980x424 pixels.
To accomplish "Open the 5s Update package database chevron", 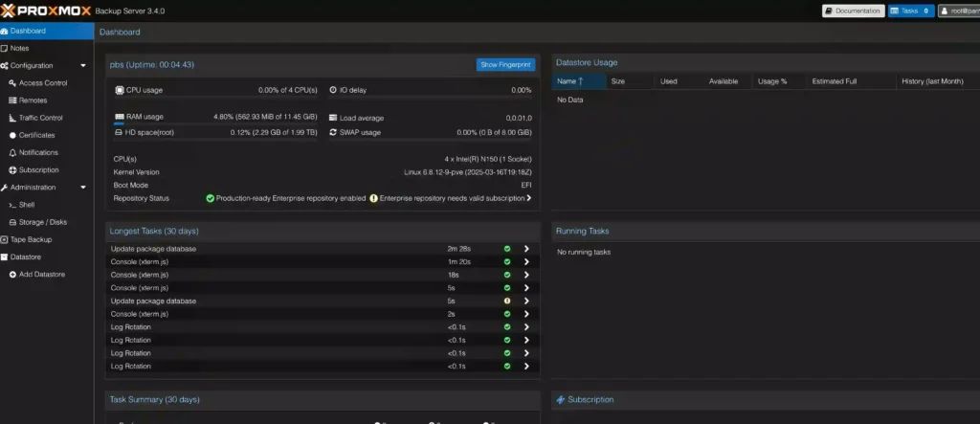I will coord(527,301).
